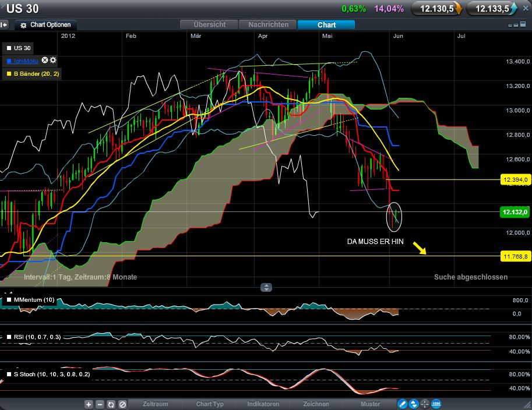Screen dimensions: 532x410
Task: Click the IchiMoku indicator link
Action: (26, 61)
